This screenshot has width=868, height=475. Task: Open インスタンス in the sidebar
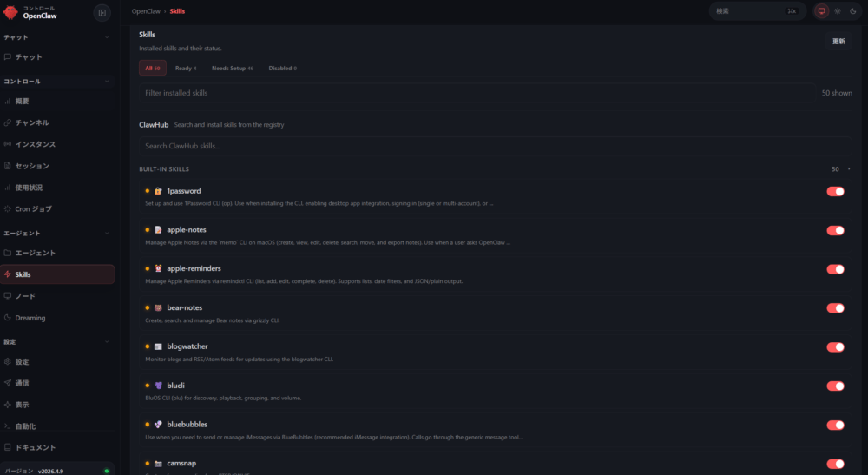35,144
